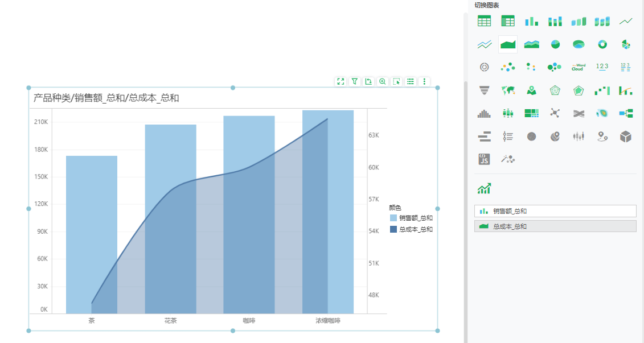
Task: Choose the word cloud chart type
Action: tap(579, 67)
